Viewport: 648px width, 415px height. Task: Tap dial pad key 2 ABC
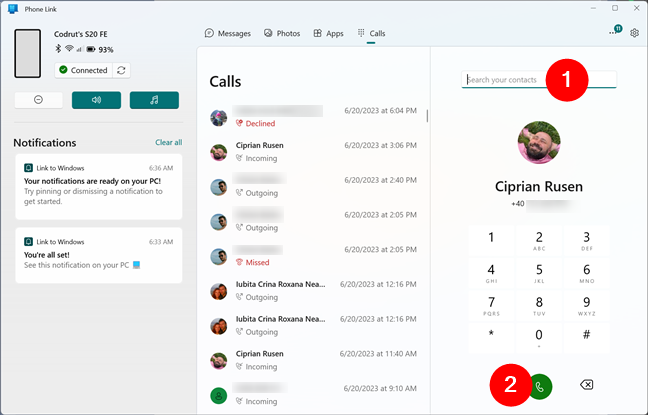pos(539,241)
